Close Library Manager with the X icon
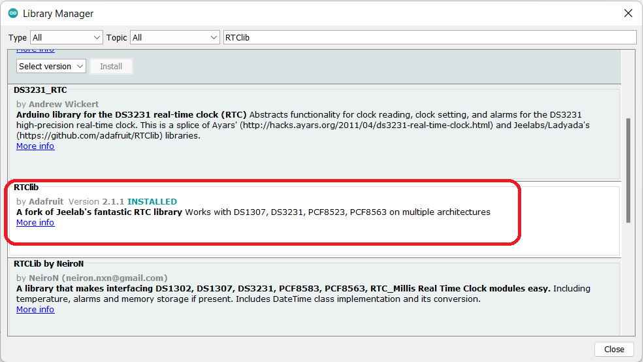Image resolution: width=644 pixels, height=362 pixels. point(628,13)
